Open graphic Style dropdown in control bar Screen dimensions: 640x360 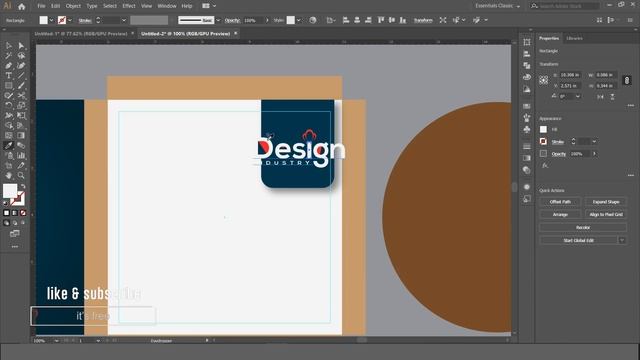pos(298,20)
